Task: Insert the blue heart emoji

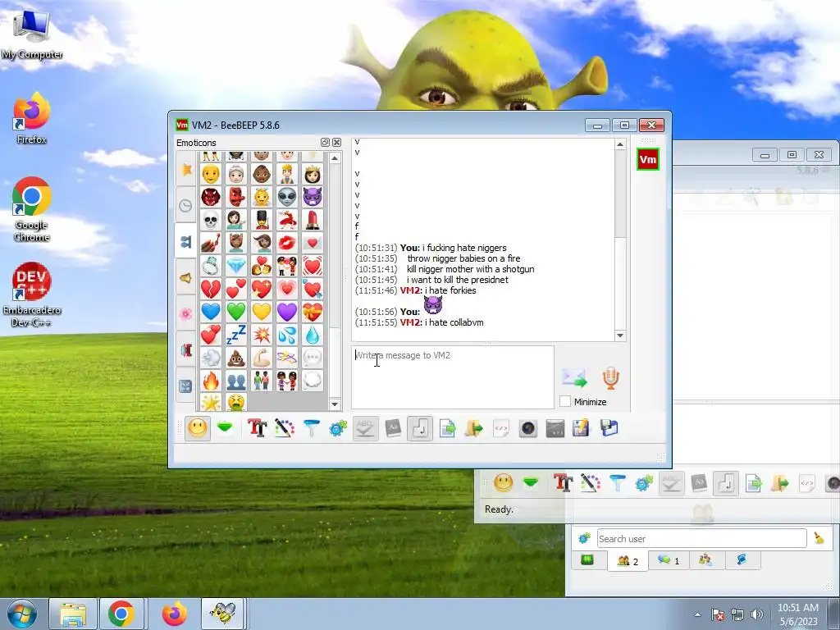Action: 211,311
